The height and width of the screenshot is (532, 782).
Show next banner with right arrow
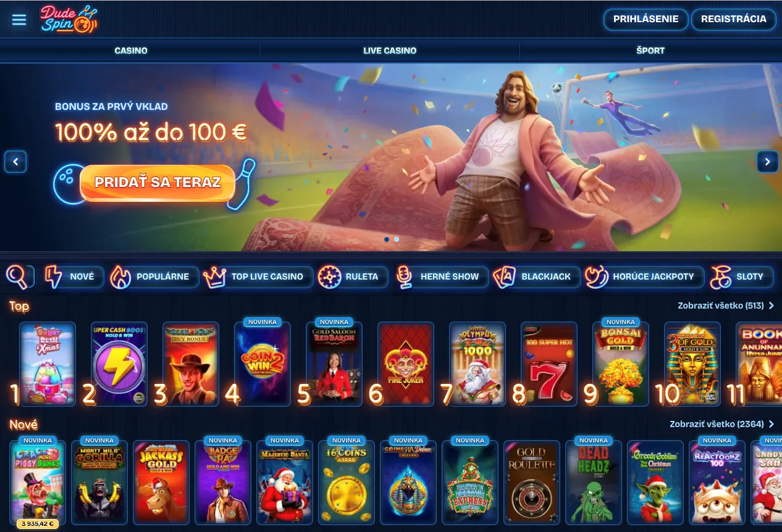click(768, 162)
